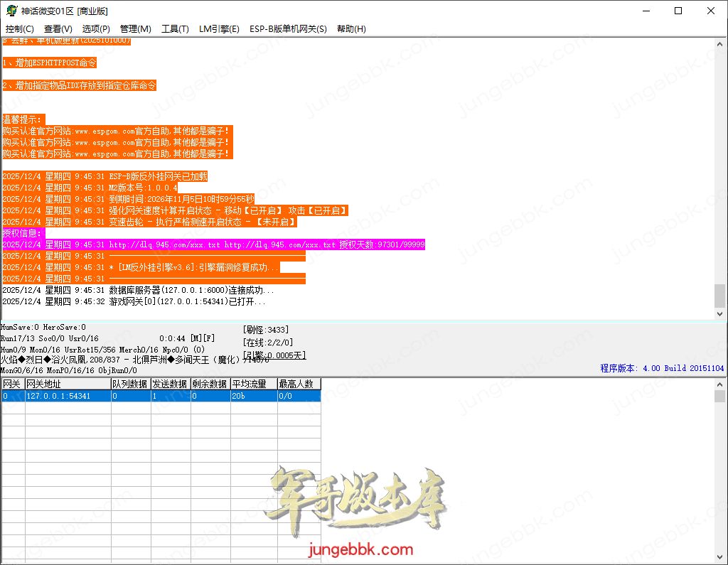Click the application icon in the title bar
Screen dimensions: 728x565
coord(9,11)
